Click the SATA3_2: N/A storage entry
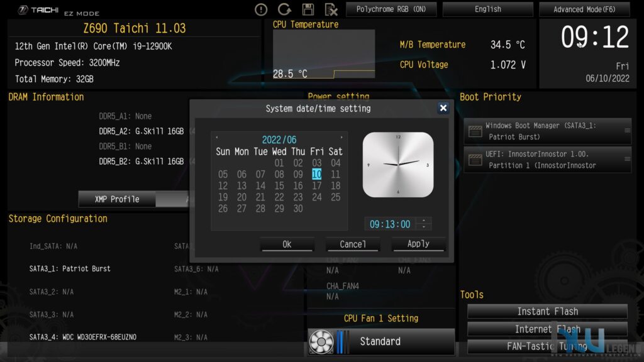The height and width of the screenshot is (362, 644). (x=52, y=292)
